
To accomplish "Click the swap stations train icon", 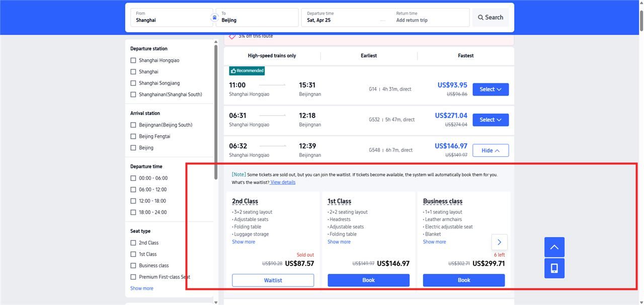I will click(215, 18).
